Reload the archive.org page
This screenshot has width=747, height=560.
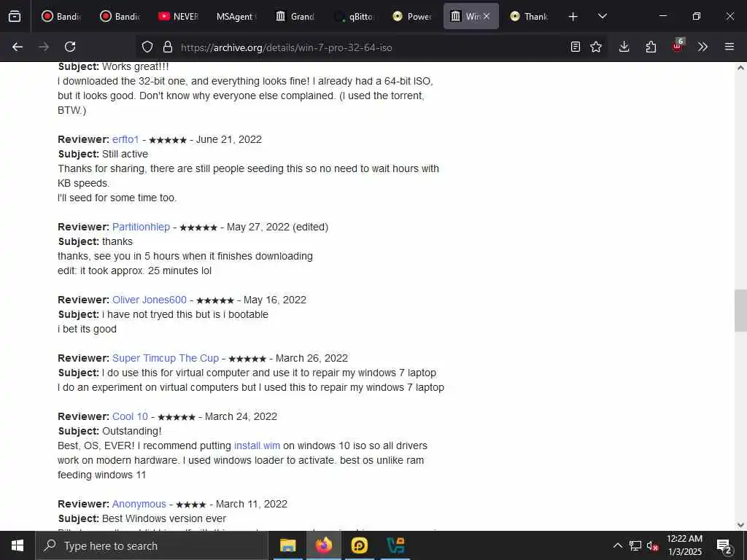(70, 47)
